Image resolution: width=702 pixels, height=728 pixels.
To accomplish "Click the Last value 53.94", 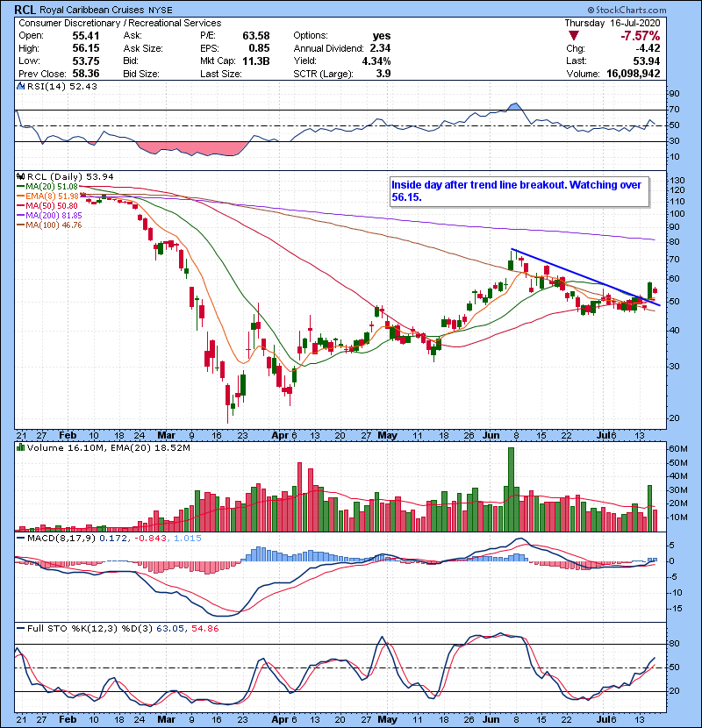I will (x=646, y=61).
